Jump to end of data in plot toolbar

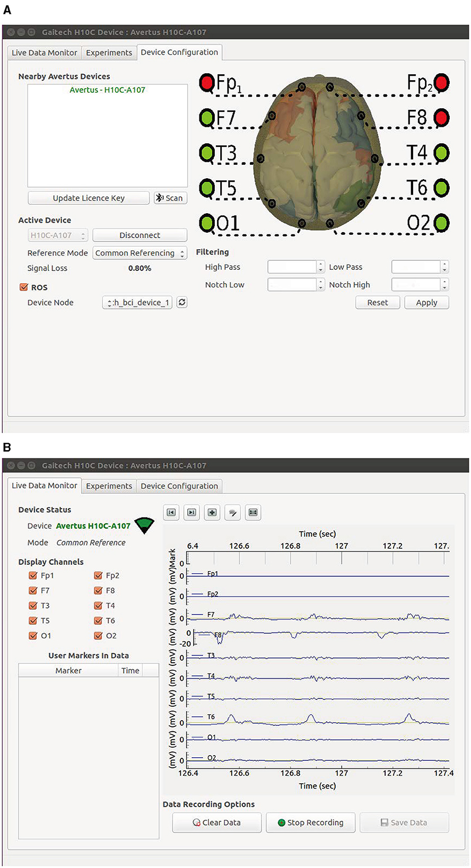[191, 512]
